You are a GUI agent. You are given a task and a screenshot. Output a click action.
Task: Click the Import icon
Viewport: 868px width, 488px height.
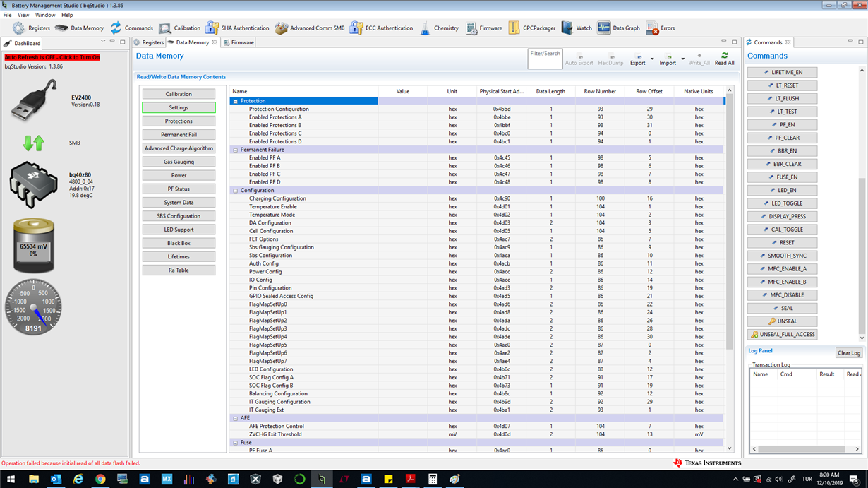668,59
